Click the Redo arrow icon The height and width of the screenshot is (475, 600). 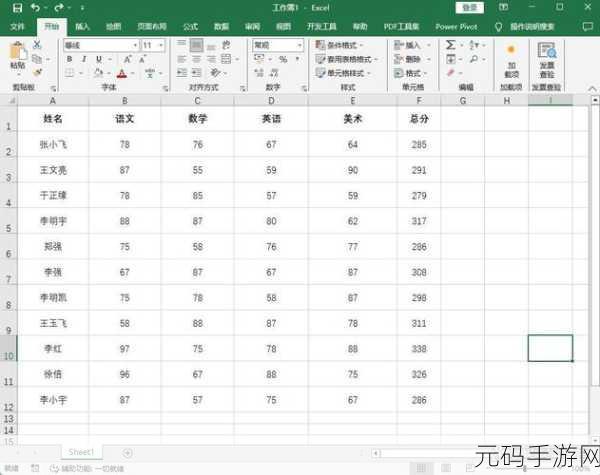pos(59,7)
